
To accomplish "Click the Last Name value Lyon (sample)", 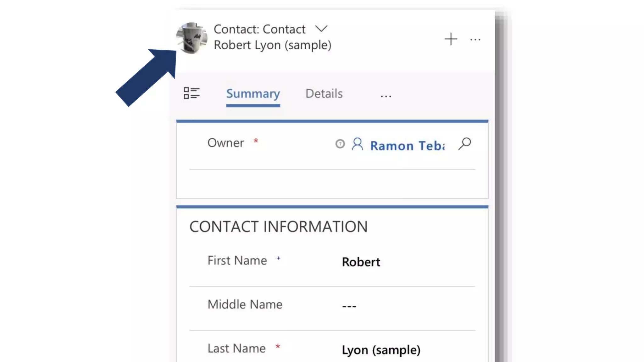I will [381, 350].
